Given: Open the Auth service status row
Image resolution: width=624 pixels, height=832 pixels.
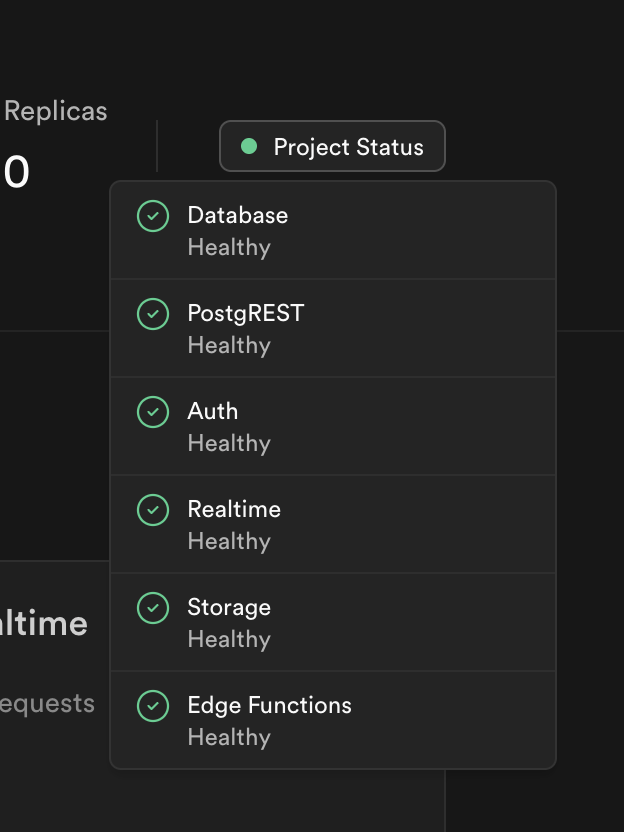Looking at the screenshot, I should (332, 427).
